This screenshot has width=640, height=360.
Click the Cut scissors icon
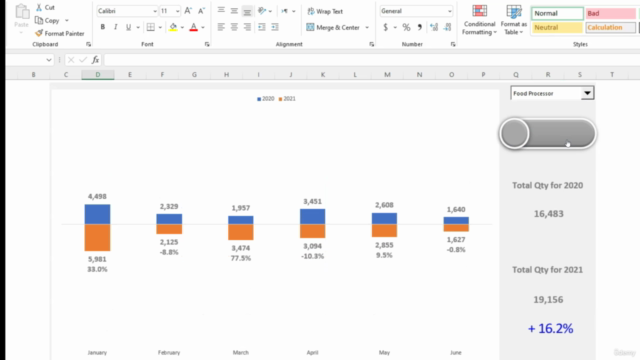39,7
